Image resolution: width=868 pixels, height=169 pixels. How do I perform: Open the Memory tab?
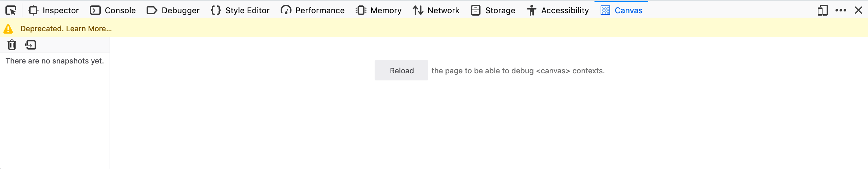tap(378, 11)
